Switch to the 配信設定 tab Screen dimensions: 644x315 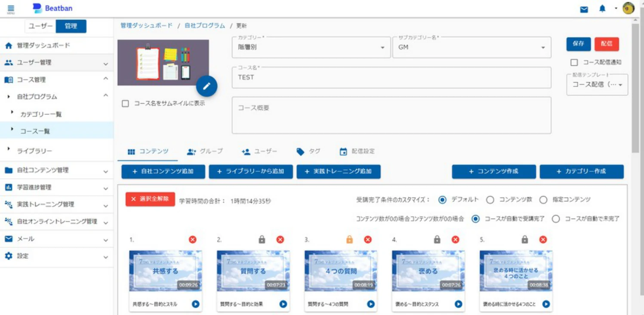[x=357, y=151]
